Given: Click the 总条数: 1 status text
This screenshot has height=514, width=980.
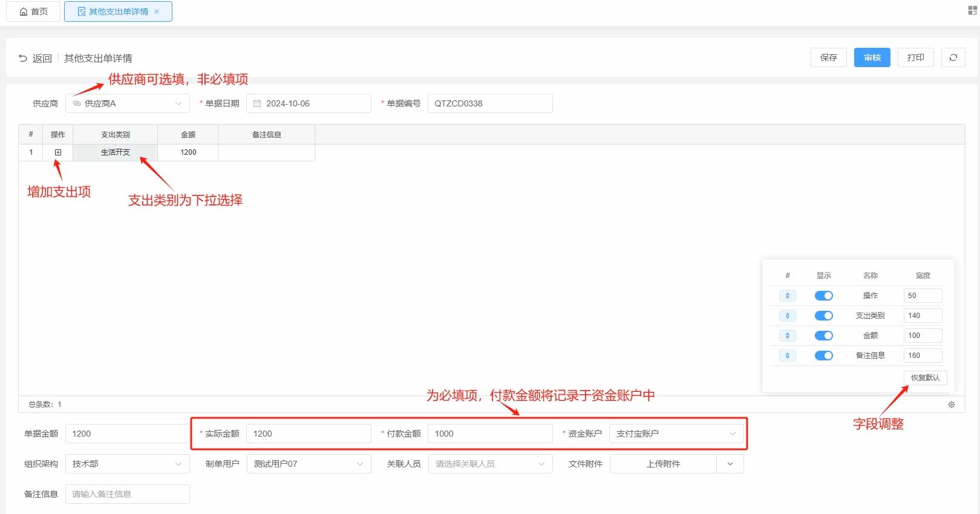Looking at the screenshot, I should [x=45, y=405].
